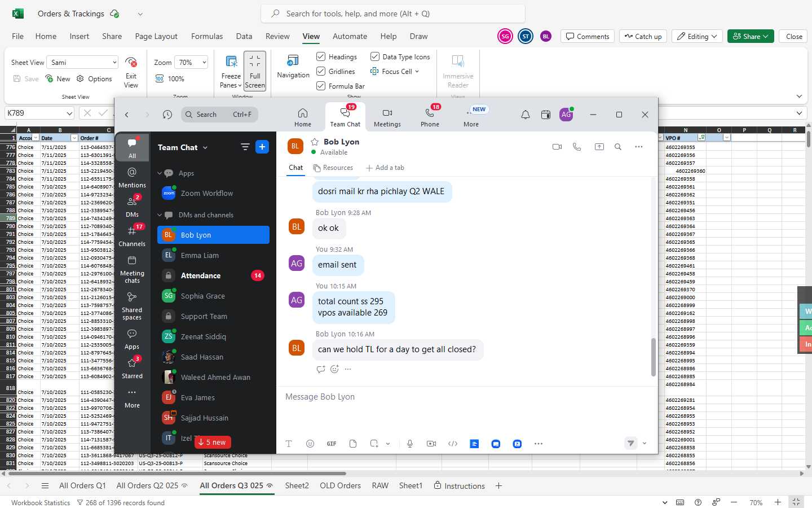Toggle the Headings checkbox in Excel
The height and width of the screenshot is (508, 812).
(321, 56)
